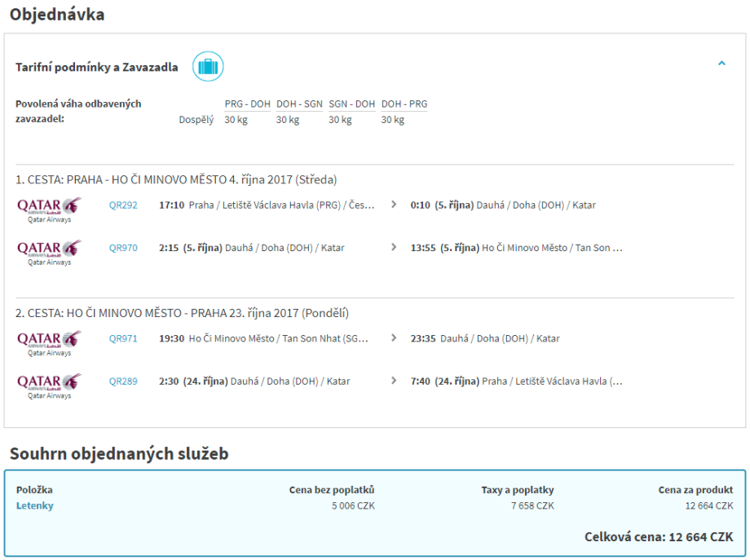Open flight number QR292 link
This screenshot has height=560, width=750.
click(x=123, y=205)
